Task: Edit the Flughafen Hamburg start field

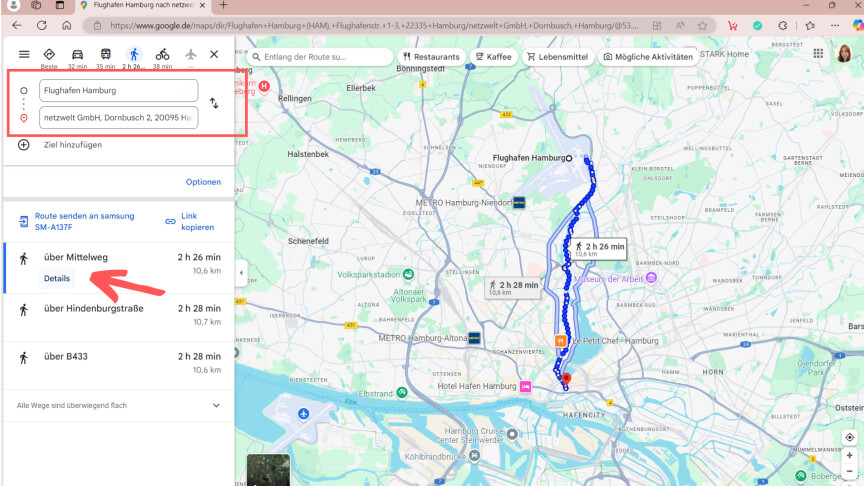Action: [x=118, y=90]
